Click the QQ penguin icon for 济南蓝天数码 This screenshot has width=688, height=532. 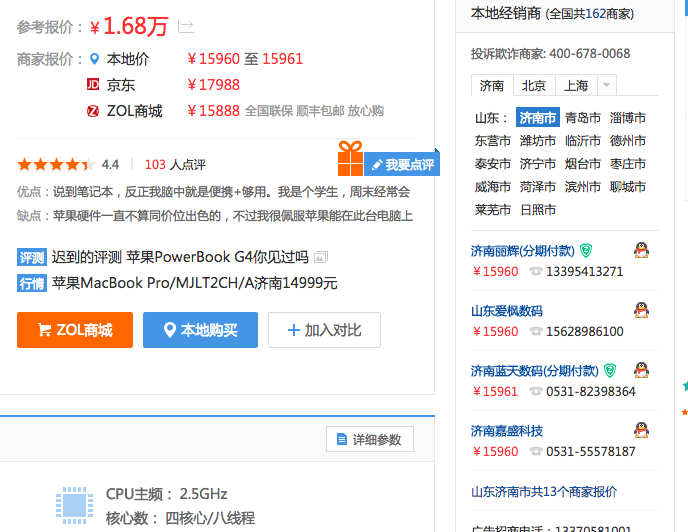pyautogui.click(x=641, y=370)
